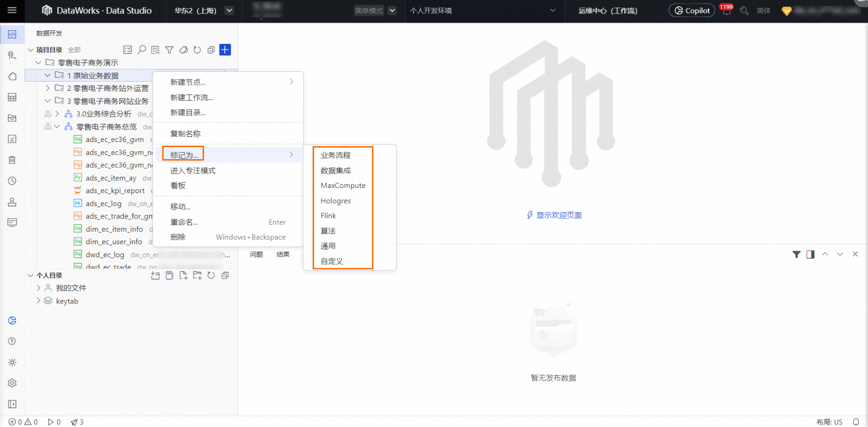This screenshot has height=427, width=868.
Task: Collapse the 个人目录 section
Action: click(x=30, y=276)
